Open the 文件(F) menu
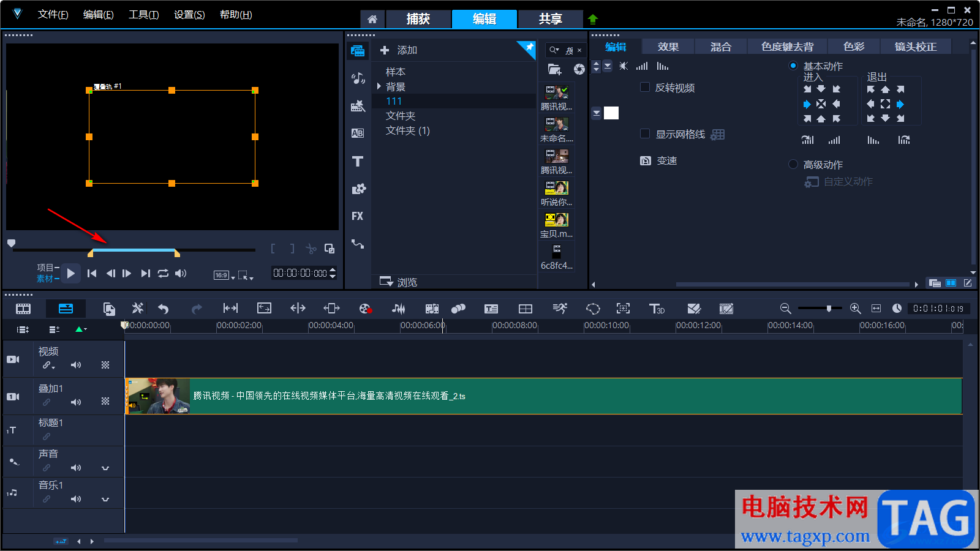This screenshot has width=980, height=551. 53,15
